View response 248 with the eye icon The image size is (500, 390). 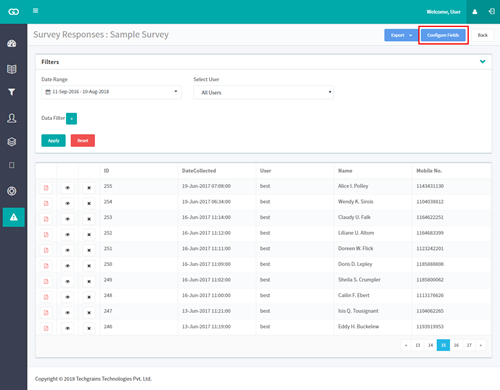point(67,297)
